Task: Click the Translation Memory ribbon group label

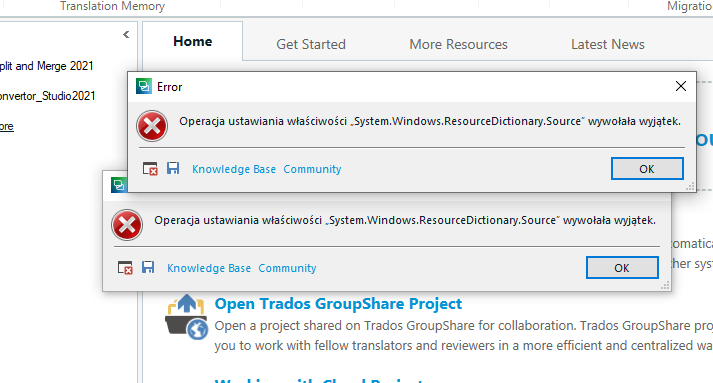Action: pyautogui.click(x=112, y=6)
